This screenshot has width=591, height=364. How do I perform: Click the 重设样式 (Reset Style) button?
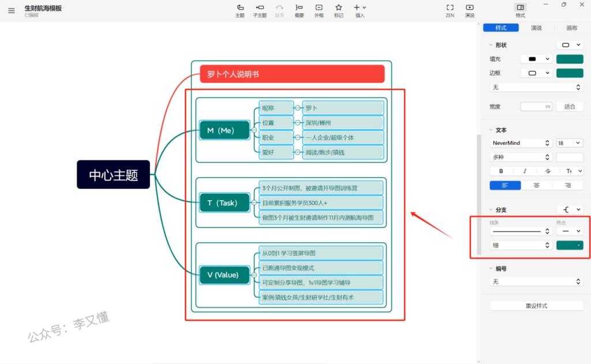tap(536, 306)
